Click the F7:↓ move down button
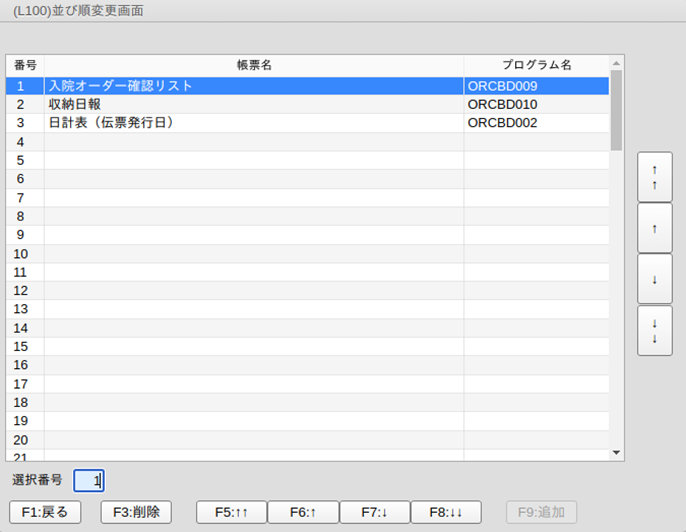The image size is (686, 532). tap(374, 512)
